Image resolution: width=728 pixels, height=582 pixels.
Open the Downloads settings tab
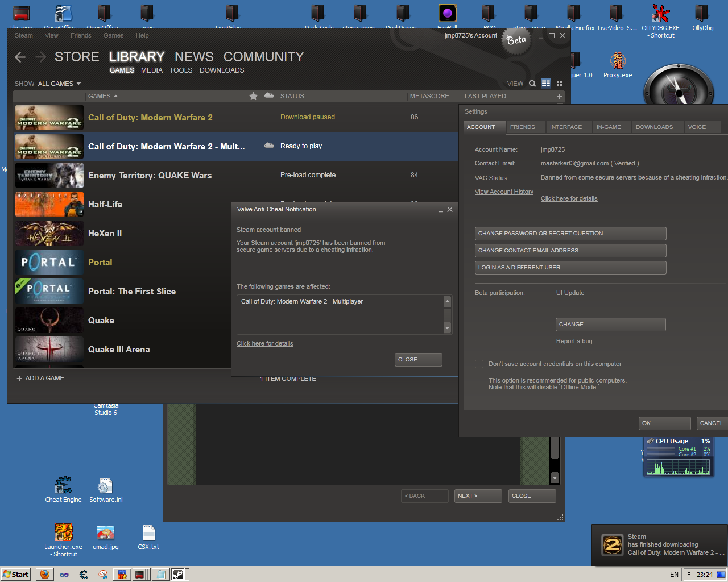[x=654, y=127]
